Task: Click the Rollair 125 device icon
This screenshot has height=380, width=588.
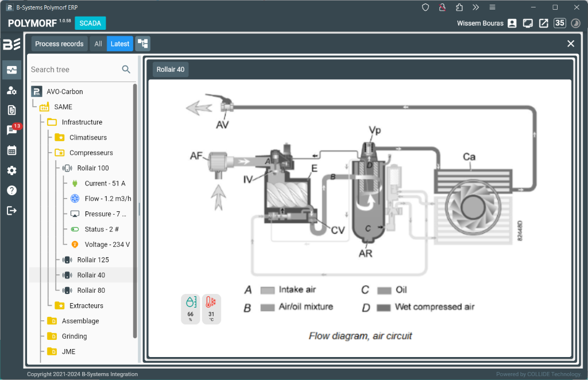Action: [68, 260]
